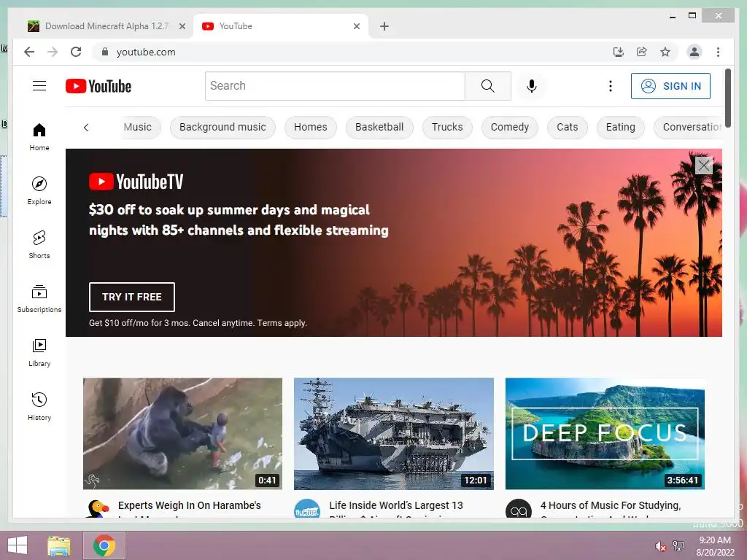
Task: Reload the page with the refresh icon
Action: [x=76, y=52]
